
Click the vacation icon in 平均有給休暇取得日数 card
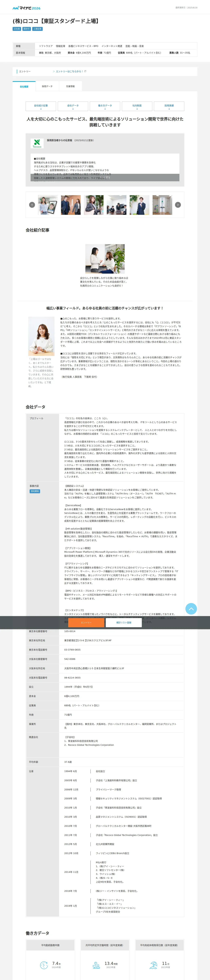click(153, 965)
